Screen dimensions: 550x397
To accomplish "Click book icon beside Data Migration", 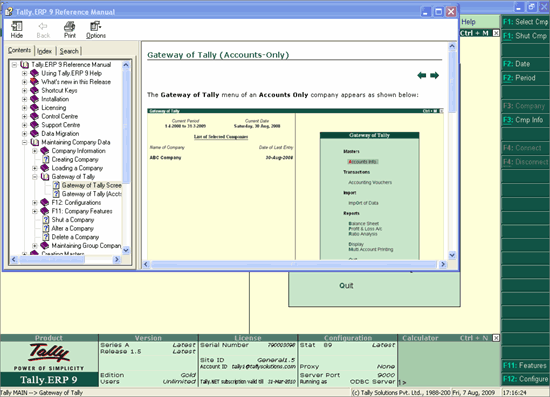I will 34,134.
